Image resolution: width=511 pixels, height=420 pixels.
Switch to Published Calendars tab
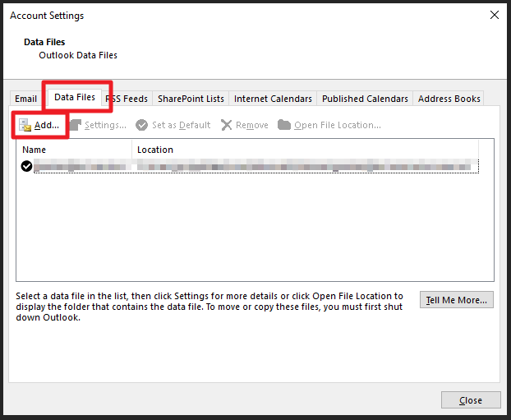point(365,99)
